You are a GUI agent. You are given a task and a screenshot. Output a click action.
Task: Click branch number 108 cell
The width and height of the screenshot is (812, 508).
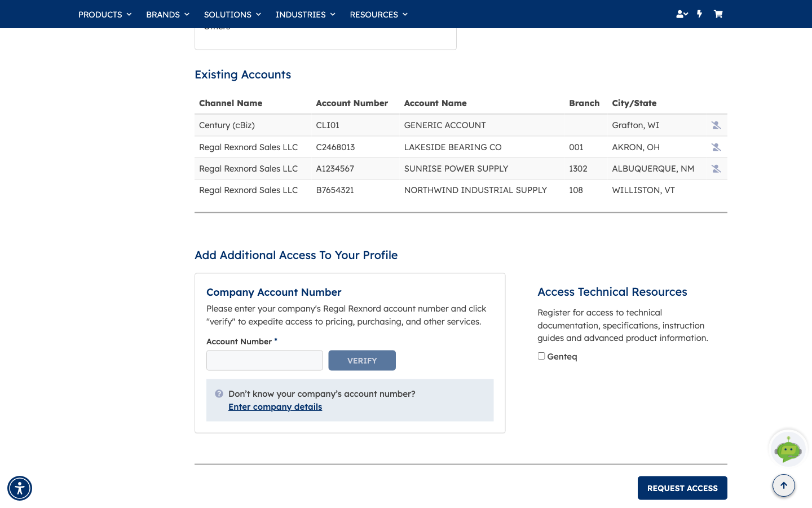coord(576,190)
